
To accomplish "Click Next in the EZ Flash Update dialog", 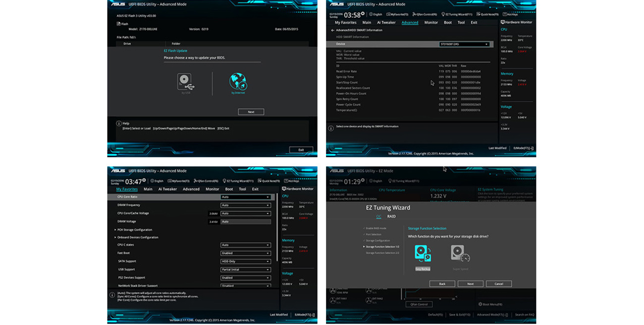I will click(x=251, y=112).
